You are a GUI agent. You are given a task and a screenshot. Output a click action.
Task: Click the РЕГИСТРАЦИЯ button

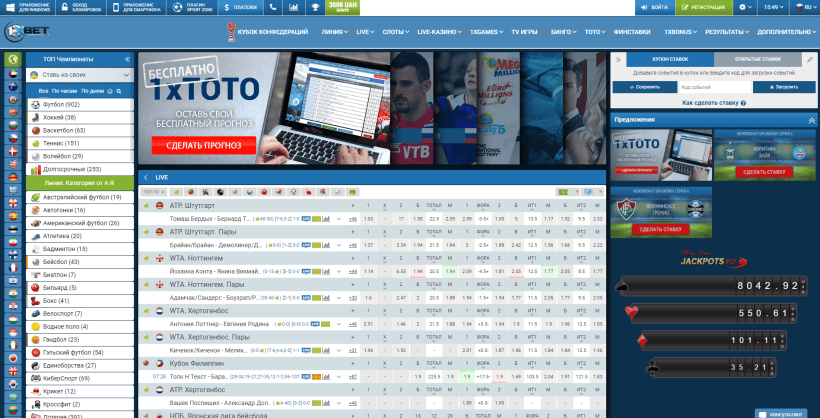click(703, 7)
